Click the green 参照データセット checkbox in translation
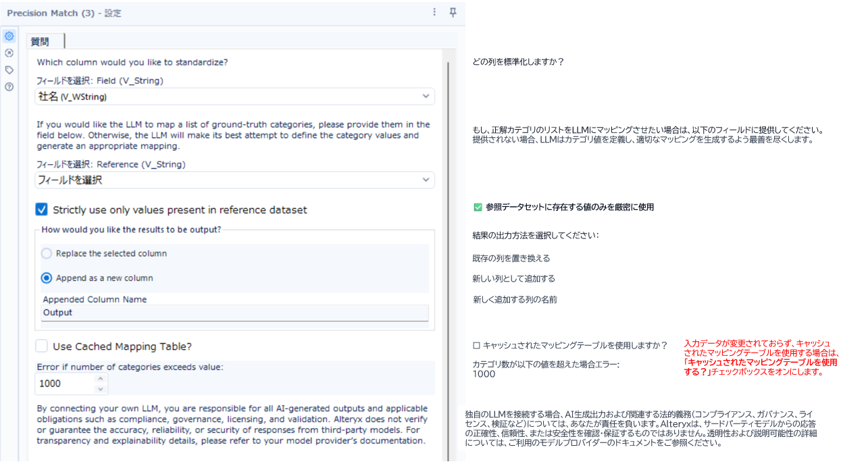The image size is (868, 464). (478, 207)
